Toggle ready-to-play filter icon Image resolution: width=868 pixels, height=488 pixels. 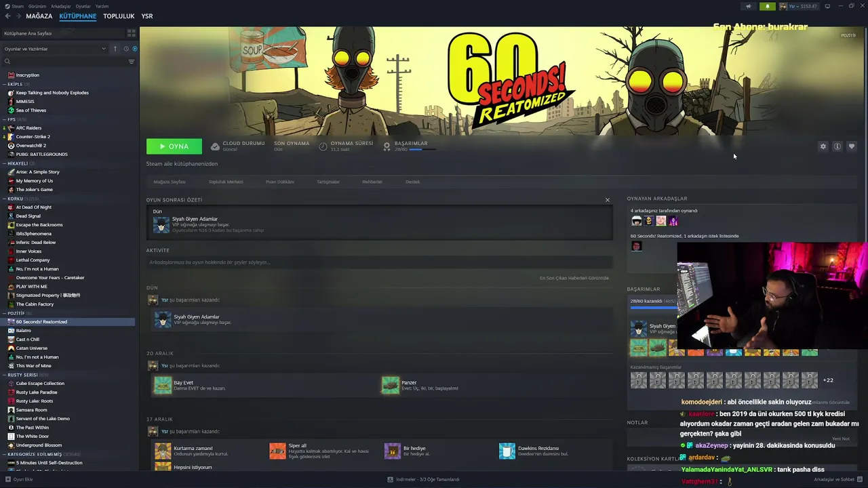click(134, 49)
